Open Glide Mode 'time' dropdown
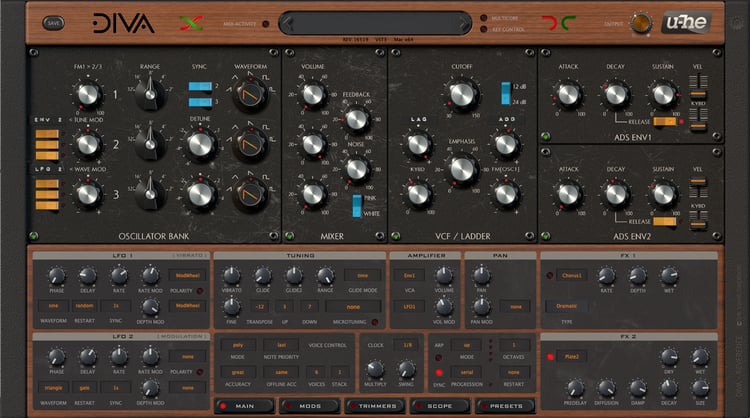Image resolution: width=750 pixels, height=418 pixels. click(363, 275)
